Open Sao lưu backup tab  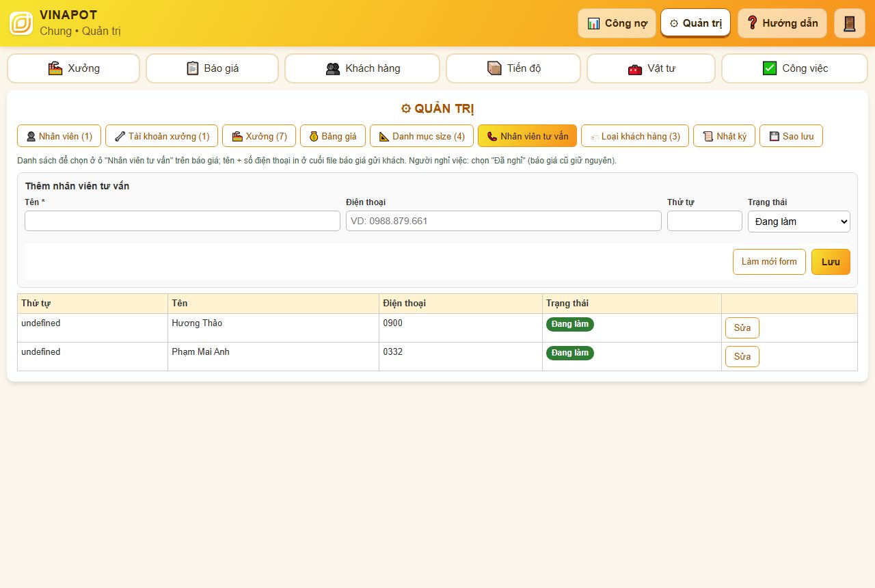tap(791, 136)
